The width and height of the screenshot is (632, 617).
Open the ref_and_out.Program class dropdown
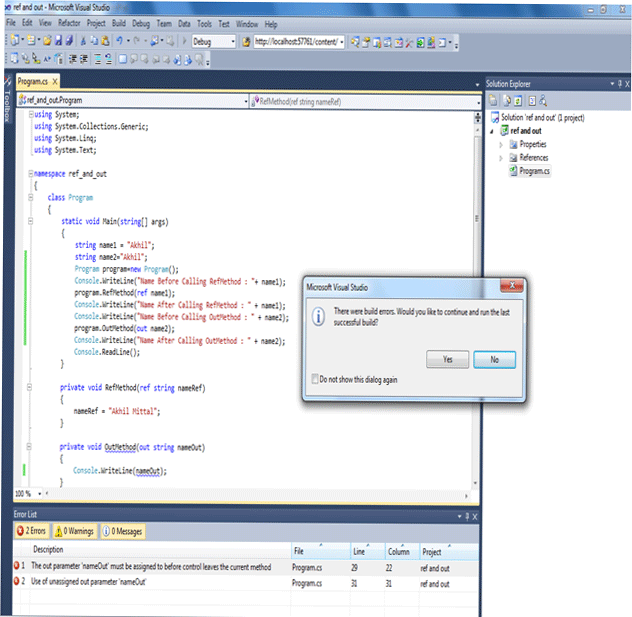pyautogui.click(x=246, y=101)
